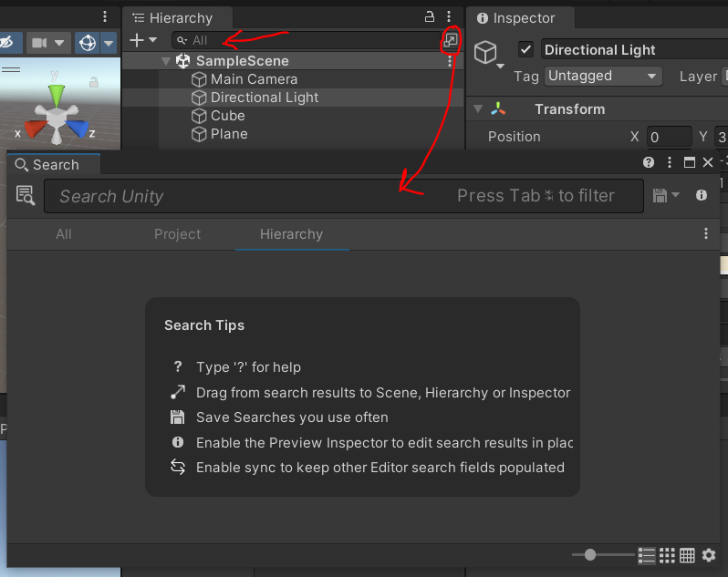The height and width of the screenshot is (577, 728).
Task: Expand the save search dropdown arrow
Action: pos(675,195)
